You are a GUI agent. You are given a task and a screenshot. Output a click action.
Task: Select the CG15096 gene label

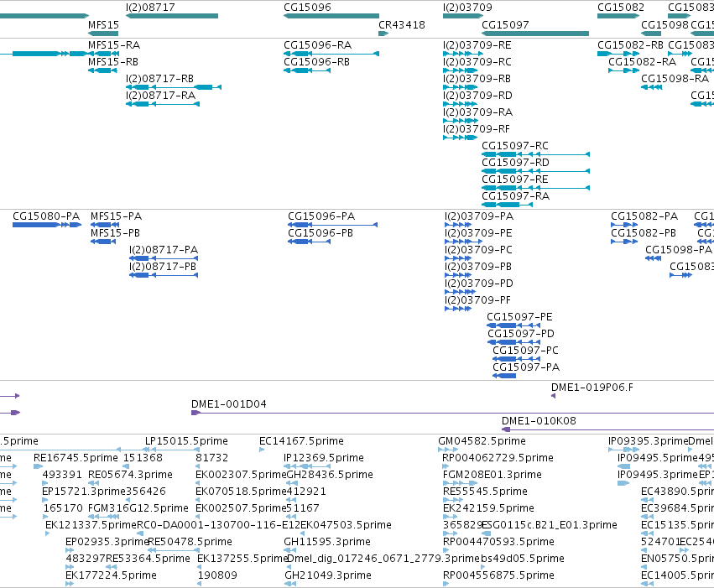click(x=307, y=8)
